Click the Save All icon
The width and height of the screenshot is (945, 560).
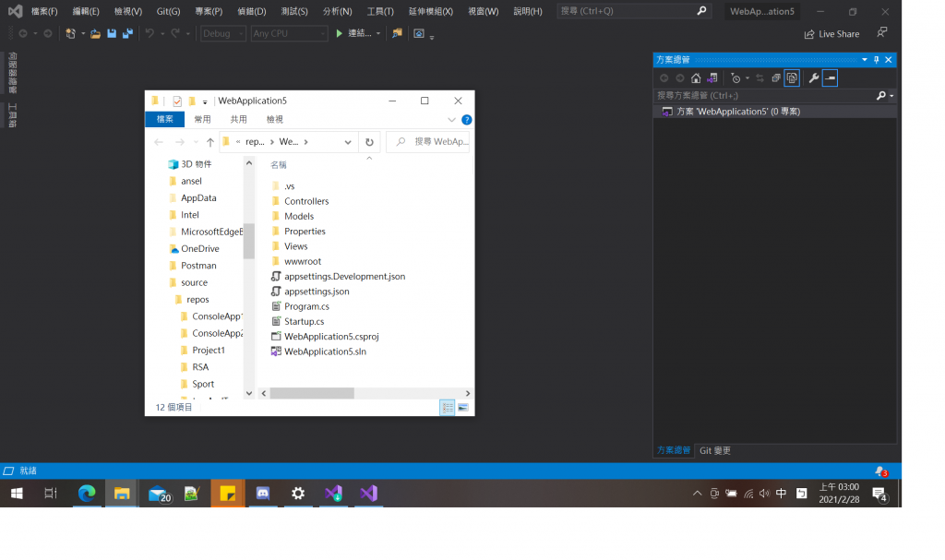[127, 34]
